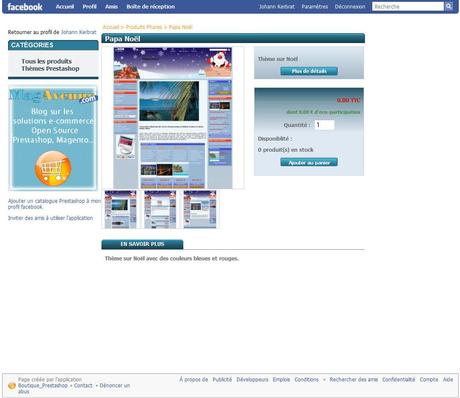The image size is (460, 398).
Task: Click the 0 produit(s) en stock text
Action: pos(285,150)
